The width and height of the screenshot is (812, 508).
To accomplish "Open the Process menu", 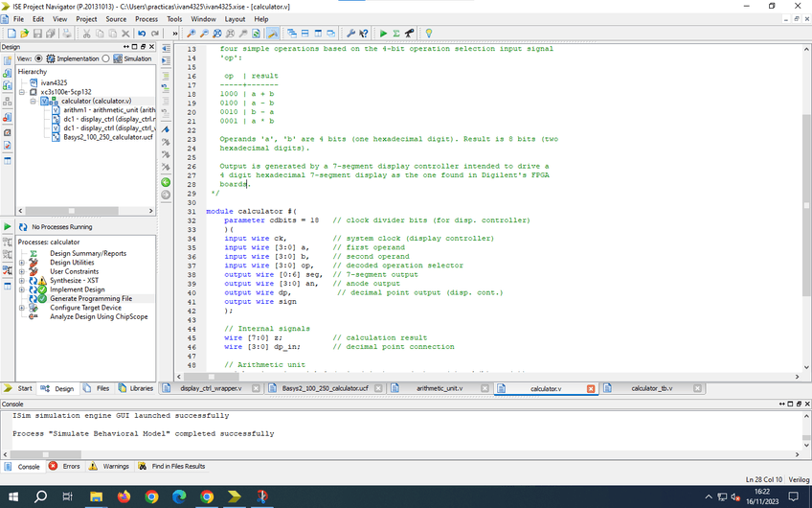I will (x=146, y=19).
